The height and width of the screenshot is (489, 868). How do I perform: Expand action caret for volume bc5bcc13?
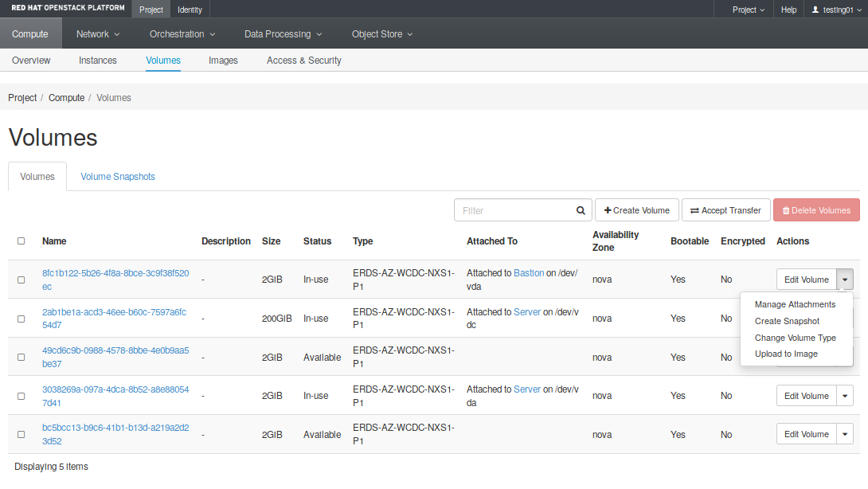(x=845, y=435)
